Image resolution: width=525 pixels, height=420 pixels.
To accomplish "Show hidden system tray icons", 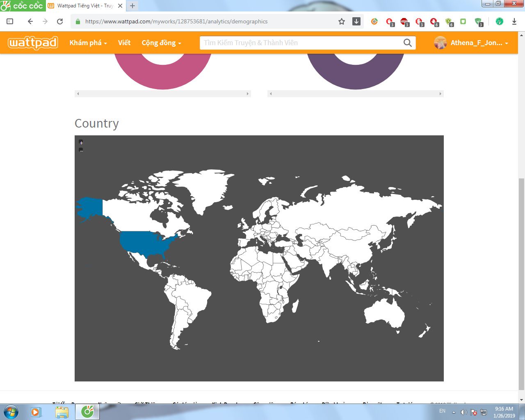I will pos(454,412).
